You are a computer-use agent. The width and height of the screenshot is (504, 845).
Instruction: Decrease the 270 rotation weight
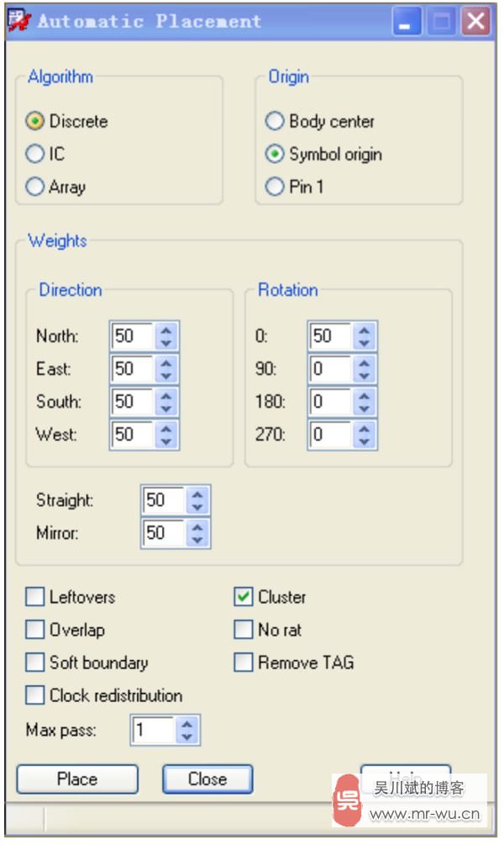(364, 441)
